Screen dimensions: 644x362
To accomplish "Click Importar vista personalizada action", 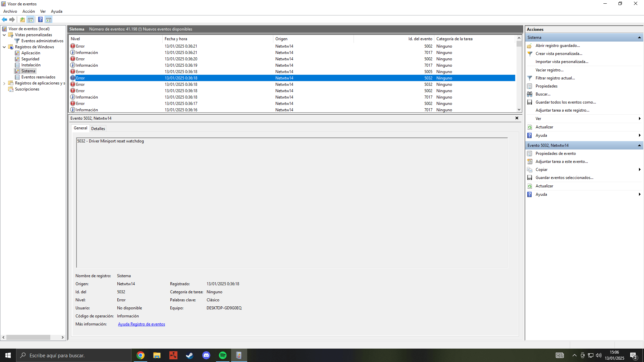I will point(562,62).
